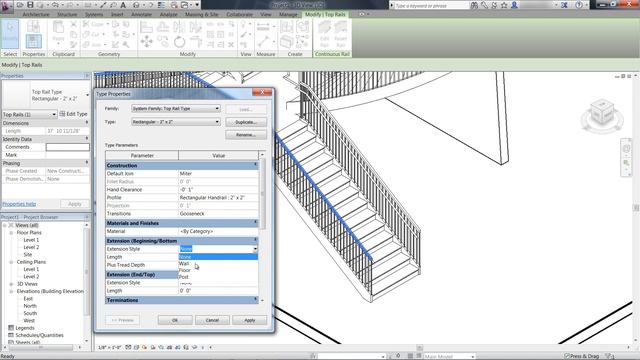Toggle the Press & Drag checkbox
The image size is (640, 360).
[567, 356]
